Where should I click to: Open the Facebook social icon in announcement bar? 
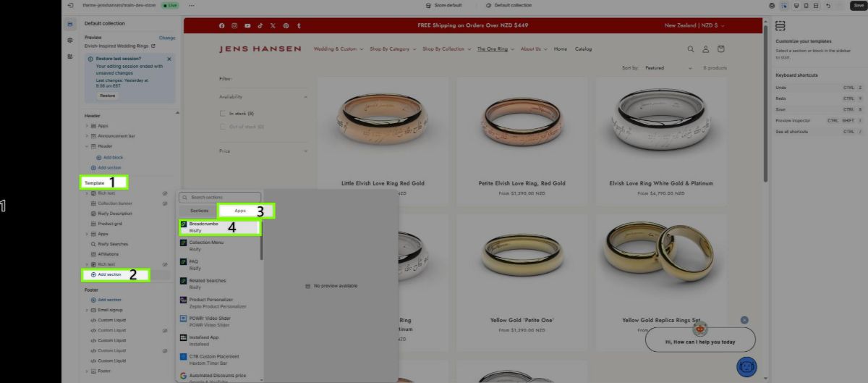222,25
